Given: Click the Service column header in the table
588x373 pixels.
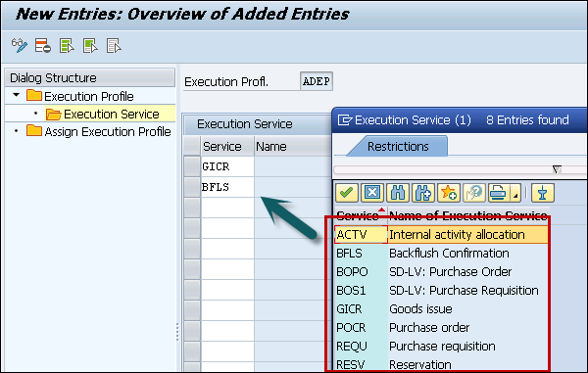Looking at the screenshot, I should [227, 146].
